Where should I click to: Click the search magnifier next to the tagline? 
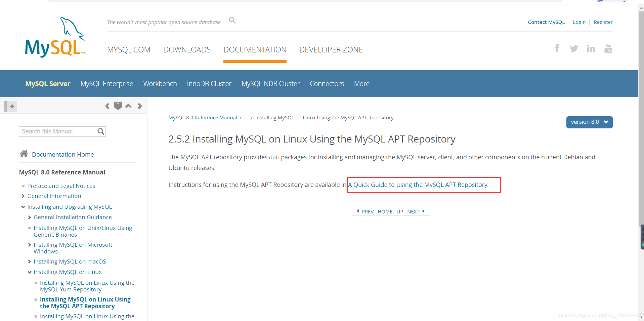pos(232,20)
